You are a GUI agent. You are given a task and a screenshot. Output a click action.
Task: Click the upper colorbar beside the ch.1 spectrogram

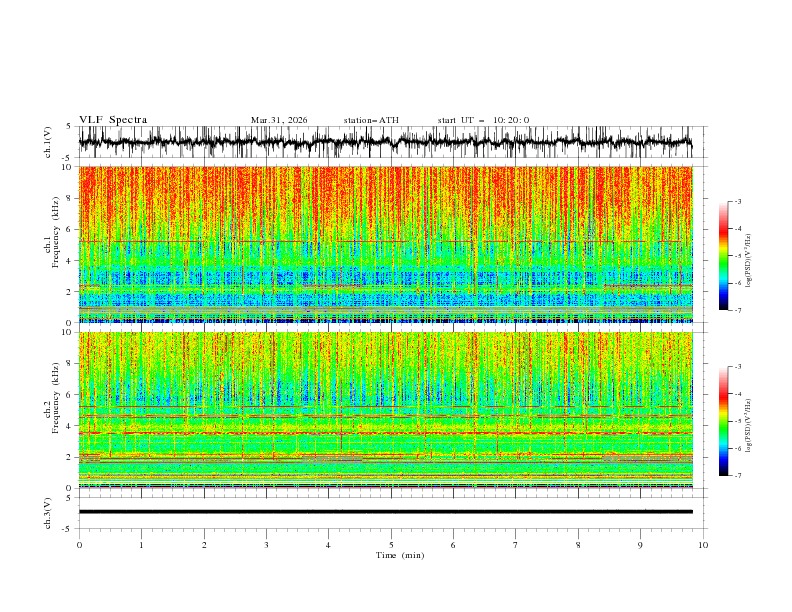click(x=723, y=256)
